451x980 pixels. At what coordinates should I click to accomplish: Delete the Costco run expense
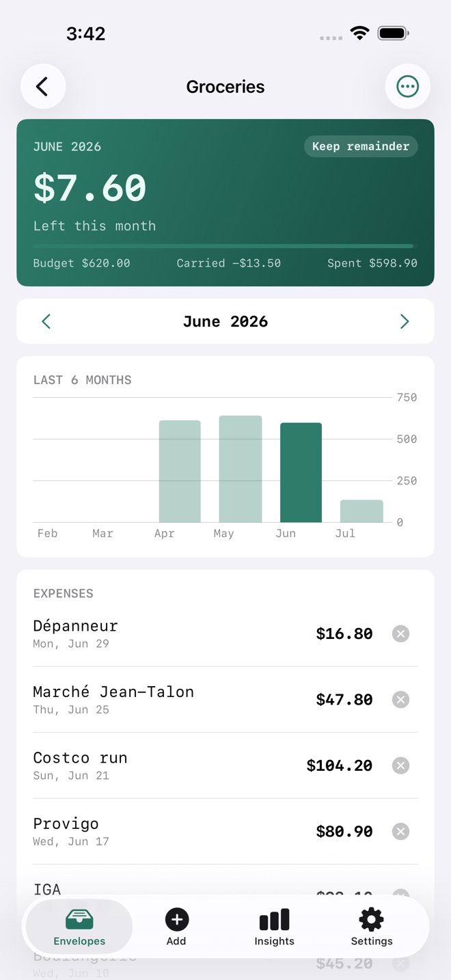point(401,765)
